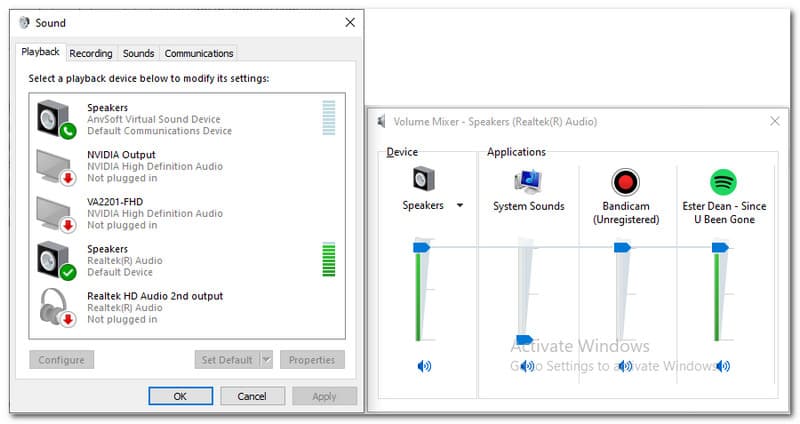Open the Speakers device dropdown in Volume Mixer
The width and height of the screenshot is (800, 424).
(460, 206)
